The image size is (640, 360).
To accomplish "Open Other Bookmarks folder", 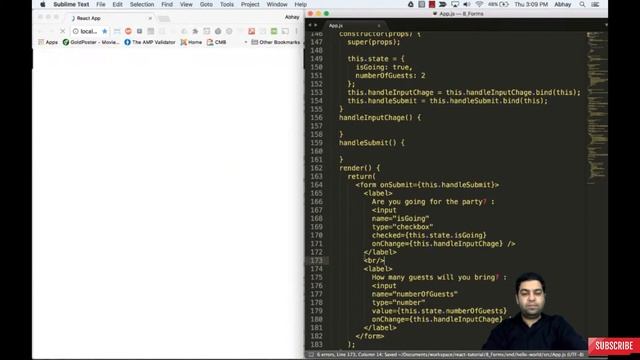I will (x=276, y=42).
